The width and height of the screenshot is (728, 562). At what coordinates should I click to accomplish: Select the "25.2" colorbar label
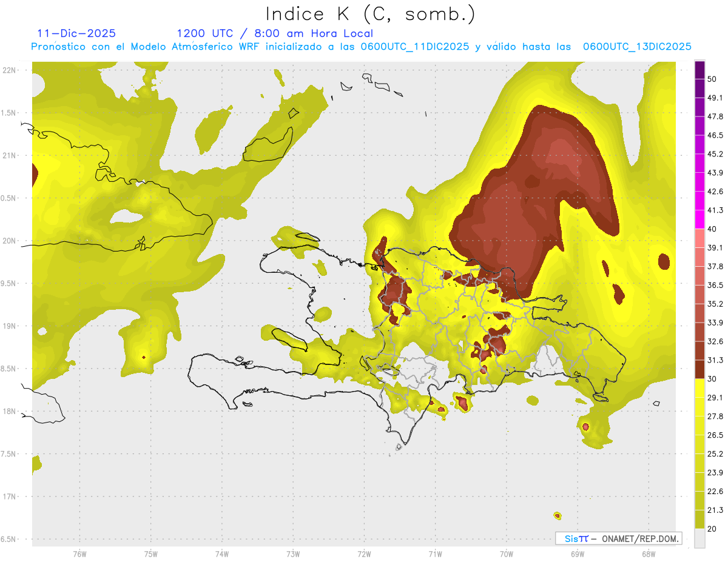715,454
